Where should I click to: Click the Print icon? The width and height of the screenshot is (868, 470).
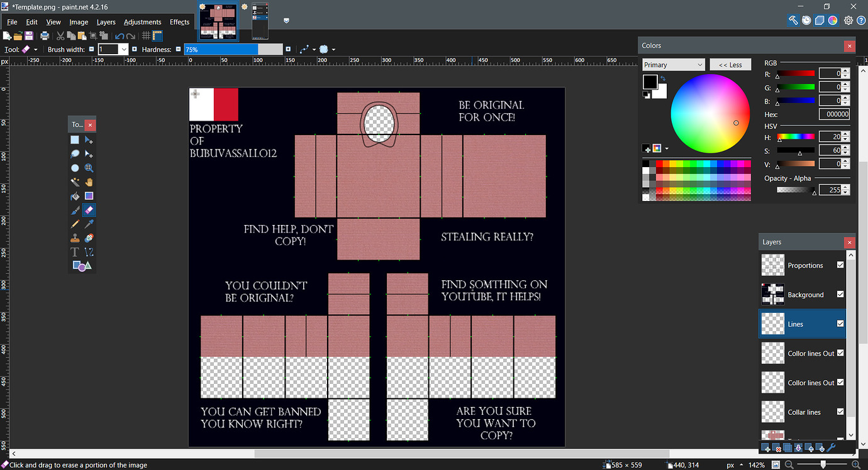coord(45,36)
